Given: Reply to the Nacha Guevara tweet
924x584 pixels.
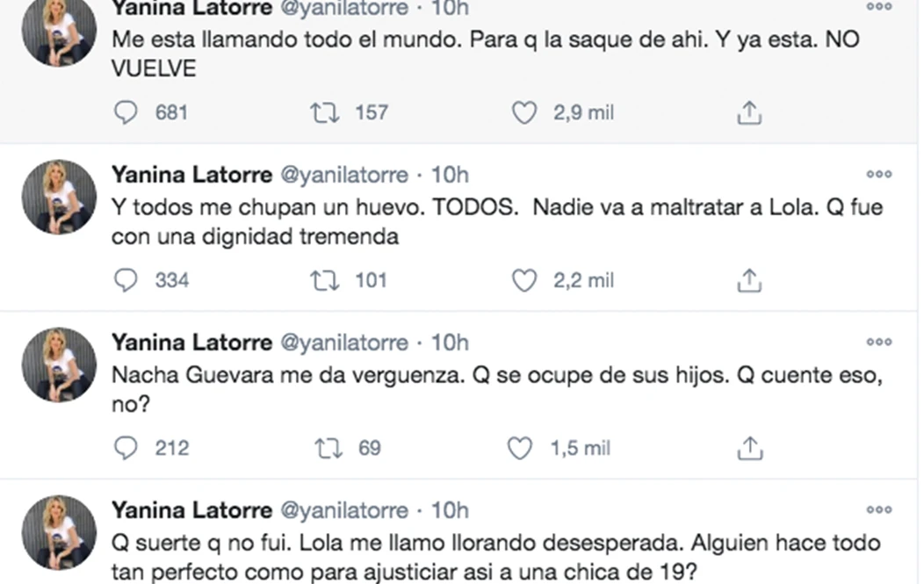Looking at the screenshot, I should click(x=127, y=448).
